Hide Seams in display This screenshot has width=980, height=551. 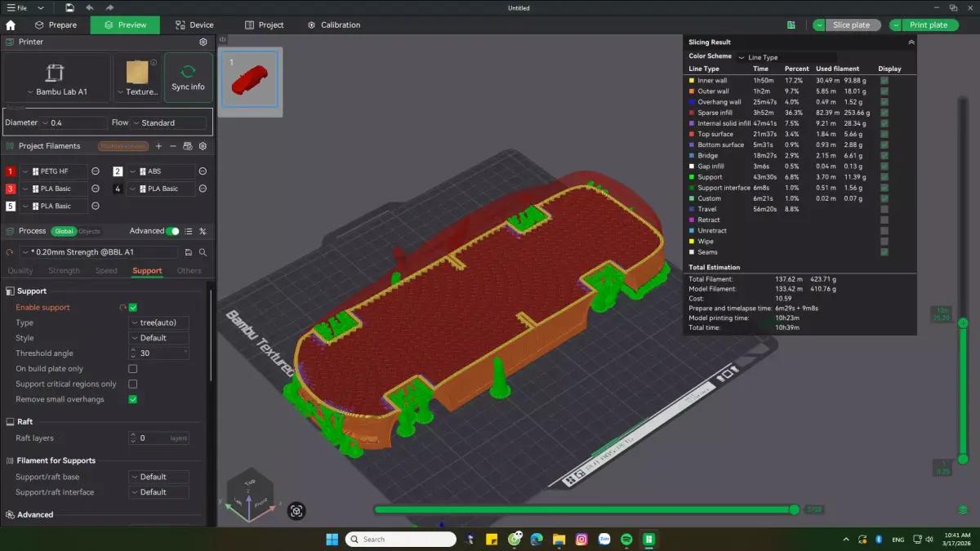coord(884,252)
